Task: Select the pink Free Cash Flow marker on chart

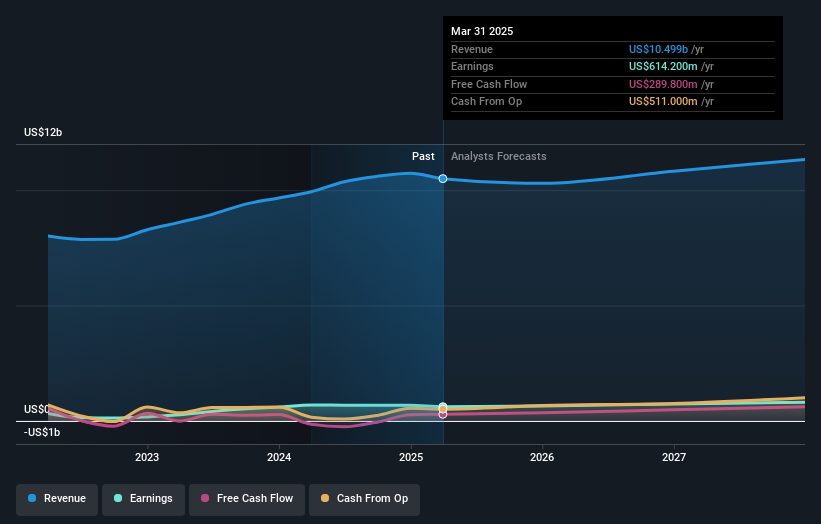Action: click(443, 415)
